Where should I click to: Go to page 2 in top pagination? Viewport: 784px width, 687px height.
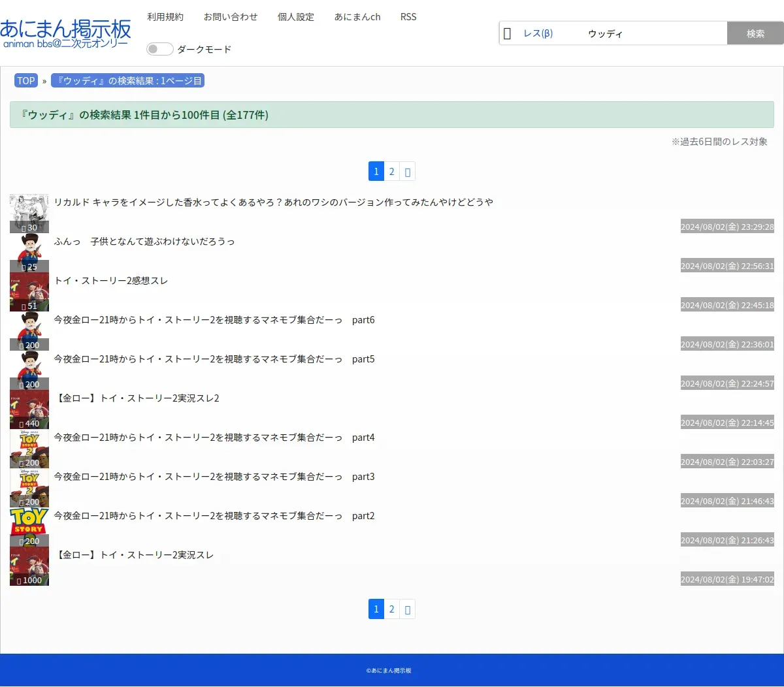[392, 172]
